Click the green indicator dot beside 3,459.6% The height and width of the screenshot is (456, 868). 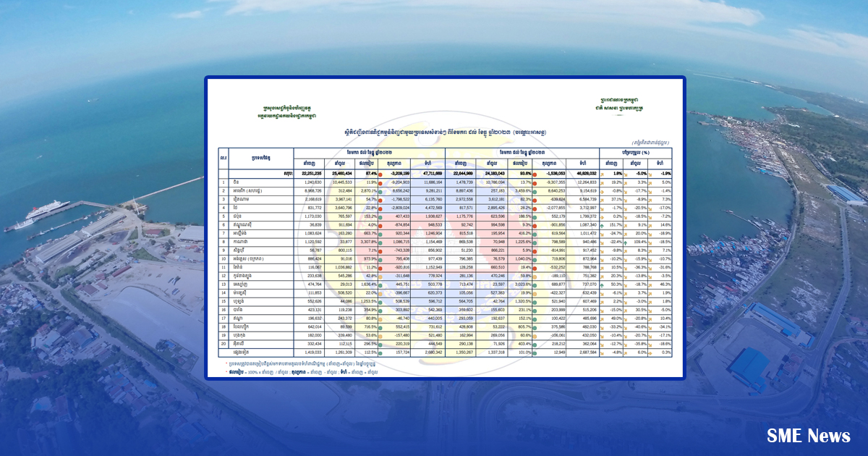(x=534, y=191)
